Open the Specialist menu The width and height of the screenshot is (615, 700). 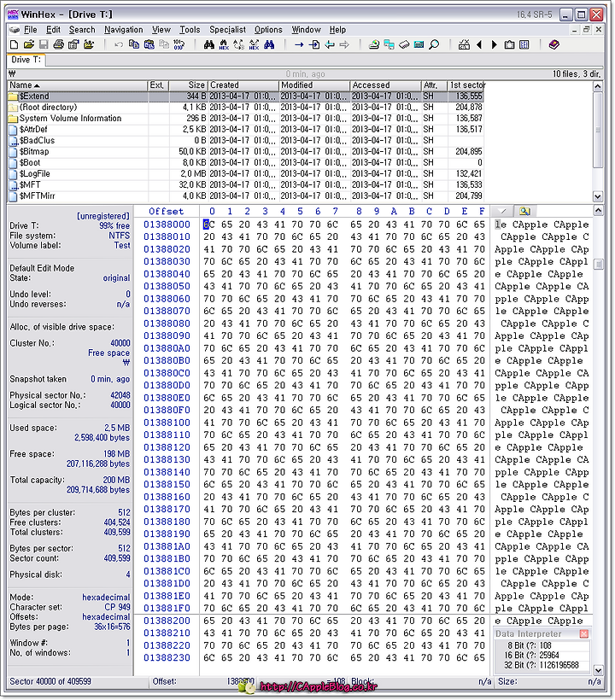228,30
